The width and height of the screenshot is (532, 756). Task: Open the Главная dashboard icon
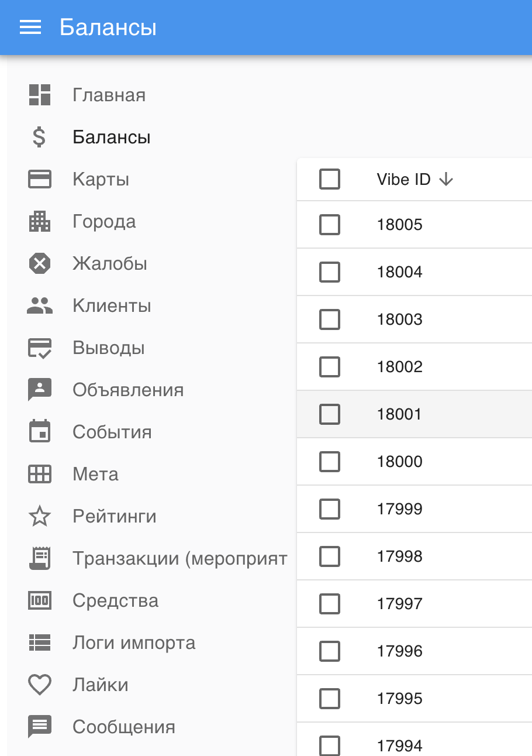(40, 95)
